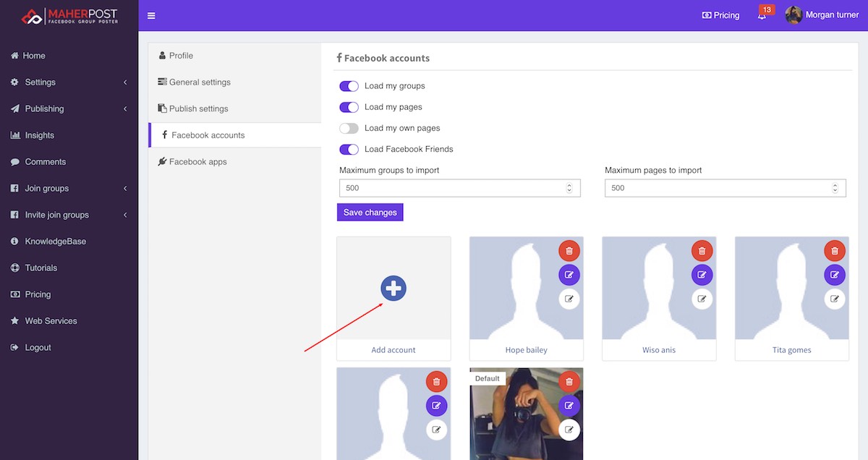Adjust Maximum pages to import stepper arrows

pyautogui.click(x=835, y=188)
